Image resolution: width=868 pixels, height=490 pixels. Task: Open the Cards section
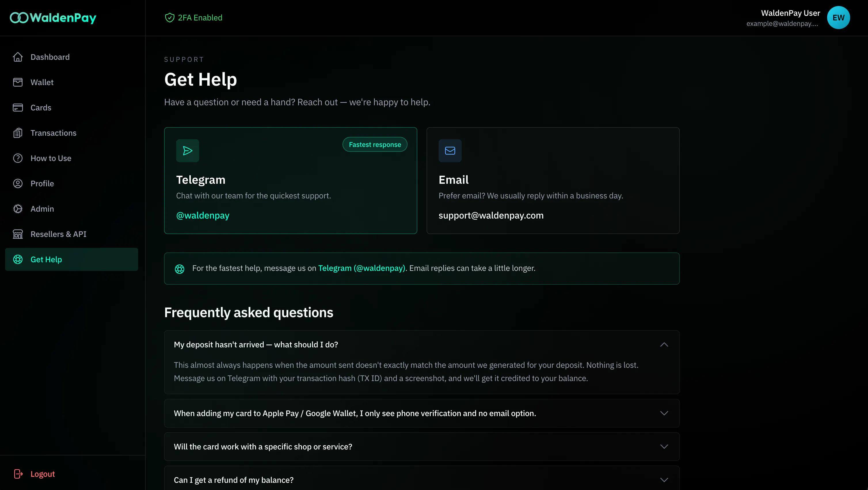(72, 108)
